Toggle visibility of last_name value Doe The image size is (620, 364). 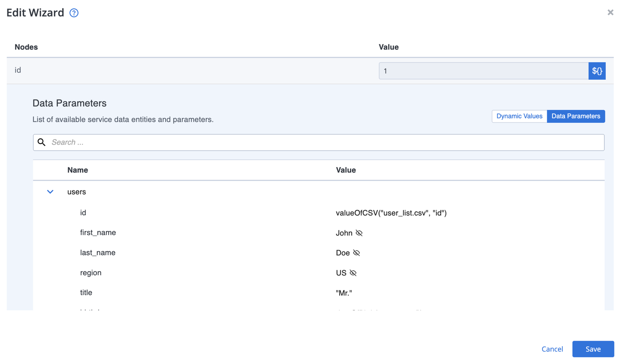[356, 253]
